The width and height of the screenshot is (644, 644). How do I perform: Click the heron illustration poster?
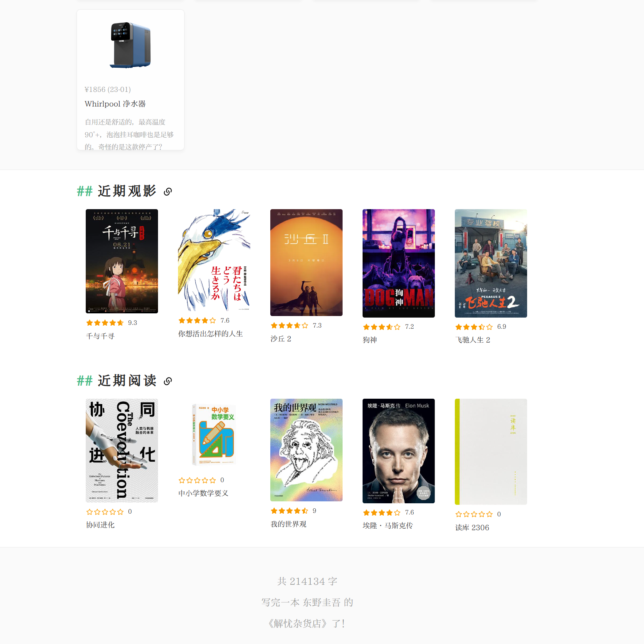coord(214,260)
